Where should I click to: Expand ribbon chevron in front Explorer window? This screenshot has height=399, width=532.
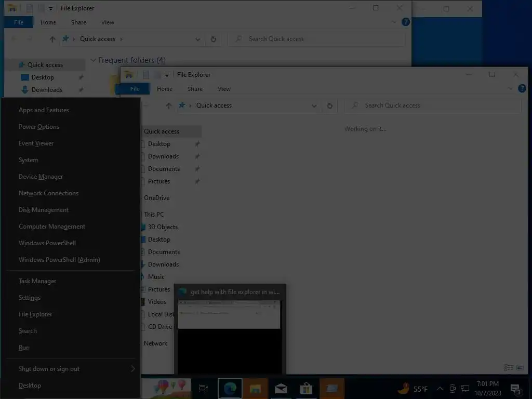510,88
